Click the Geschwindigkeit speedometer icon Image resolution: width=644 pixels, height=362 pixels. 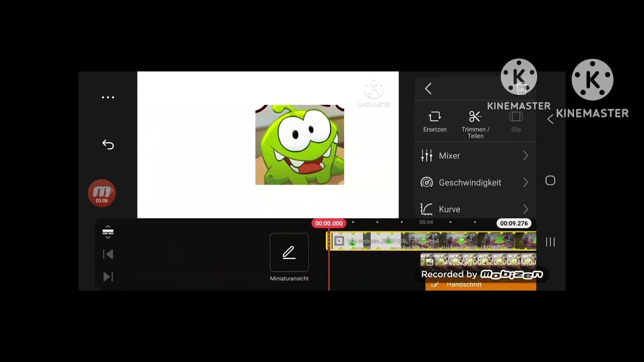[427, 183]
